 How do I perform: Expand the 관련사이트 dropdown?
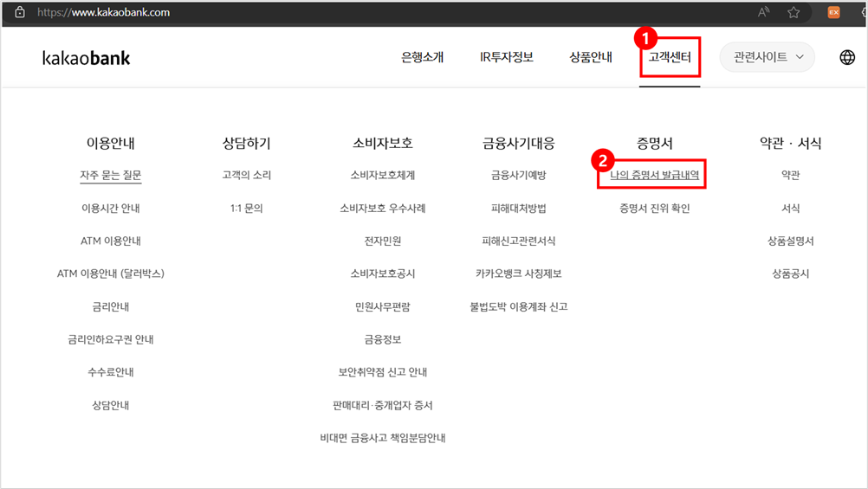pyautogui.click(x=768, y=57)
